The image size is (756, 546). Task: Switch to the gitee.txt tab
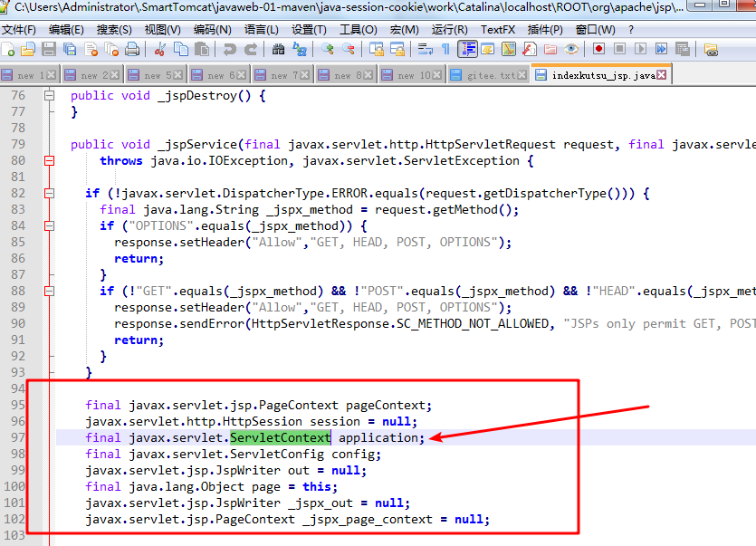click(x=488, y=75)
